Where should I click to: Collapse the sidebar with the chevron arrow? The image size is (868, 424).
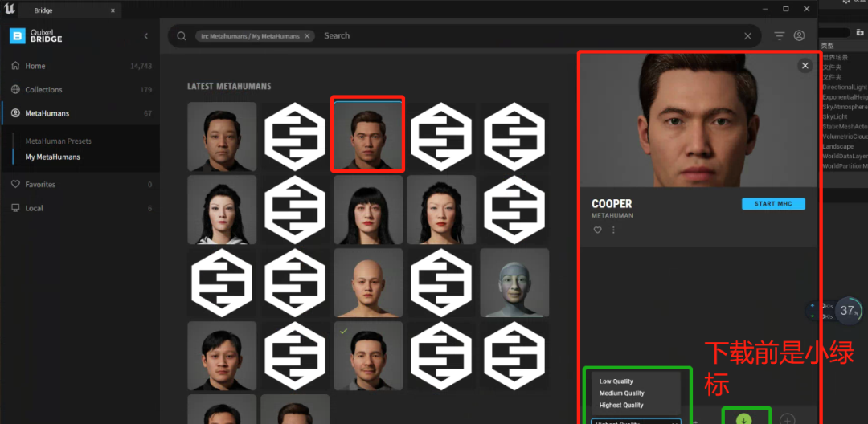(146, 36)
